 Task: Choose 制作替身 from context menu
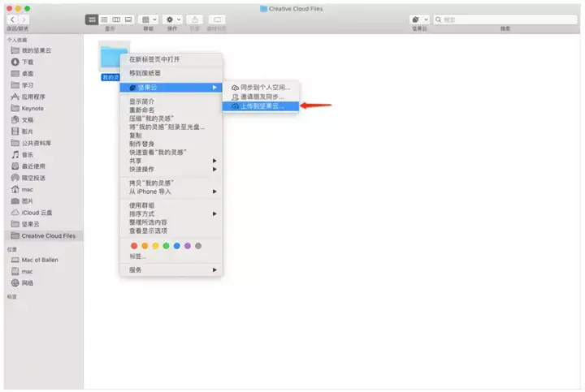171,144
